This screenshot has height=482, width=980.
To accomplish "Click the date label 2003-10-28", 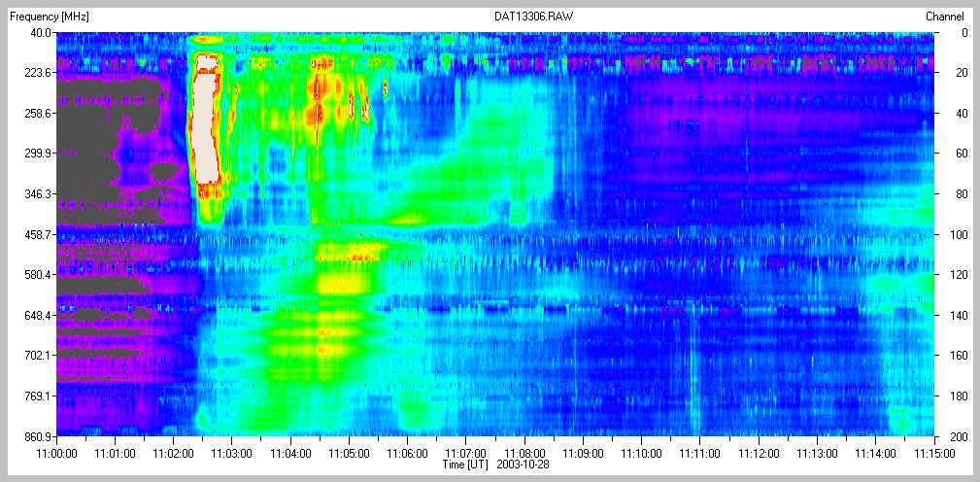I will (x=523, y=465).
